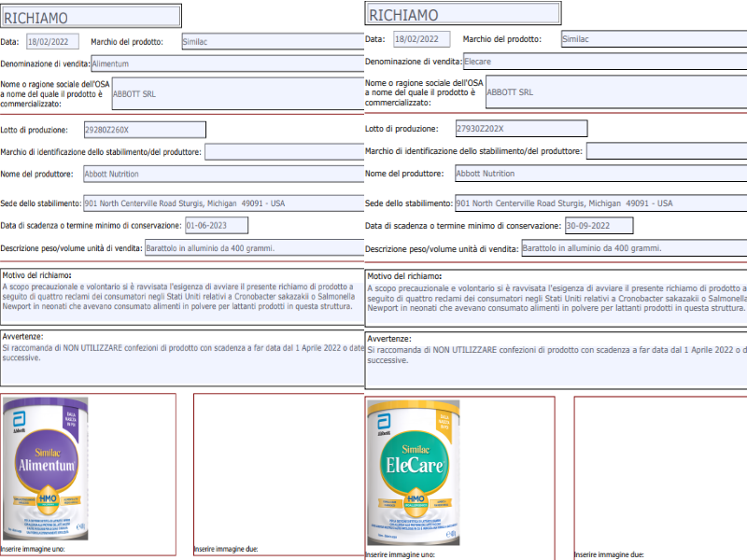Select the Similac EleCare can image
Image resolution: width=747 pixels, height=560 pixels.
tap(414, 472)
